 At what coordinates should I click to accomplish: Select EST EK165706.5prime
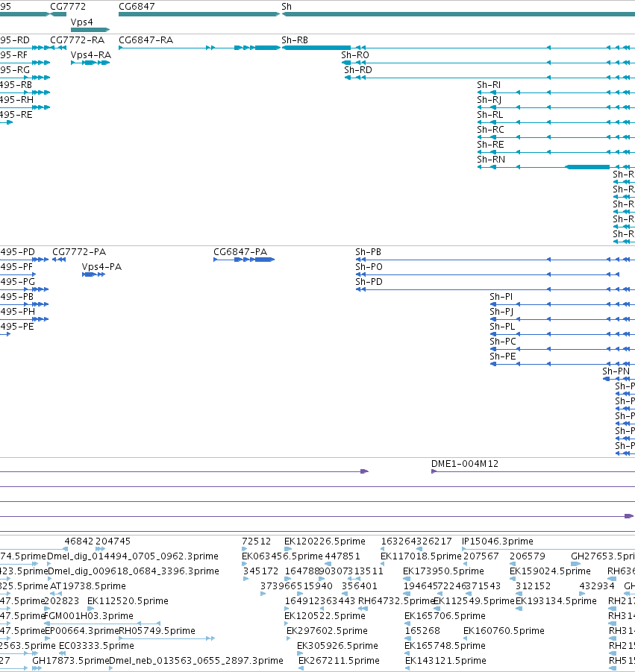[x=445, y=616]
